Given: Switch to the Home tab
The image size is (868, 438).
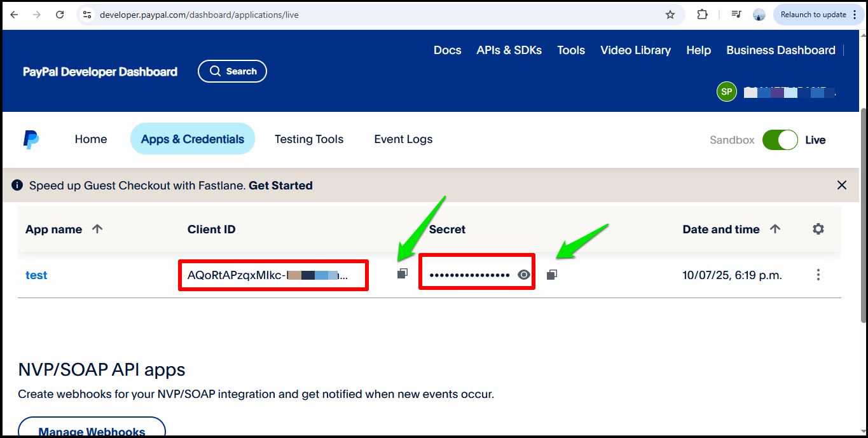Looking at the screenshot, I should [91, 139].
